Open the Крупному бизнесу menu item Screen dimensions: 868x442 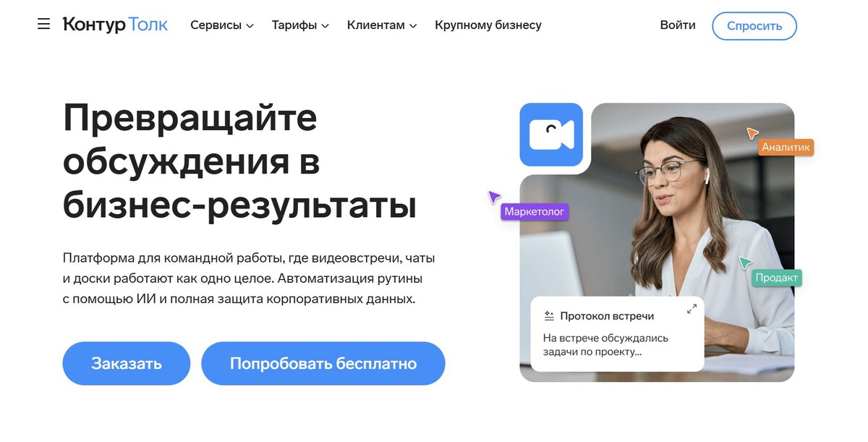pos(488,25)
